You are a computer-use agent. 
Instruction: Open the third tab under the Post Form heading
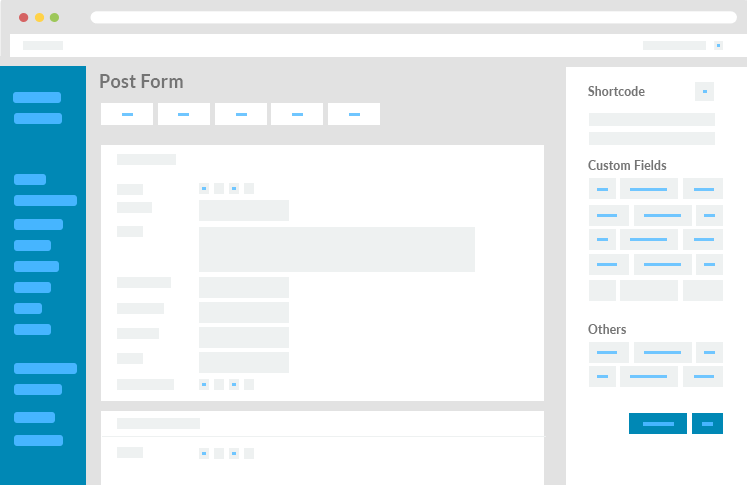pyautogui.click(x=241, y=114)
